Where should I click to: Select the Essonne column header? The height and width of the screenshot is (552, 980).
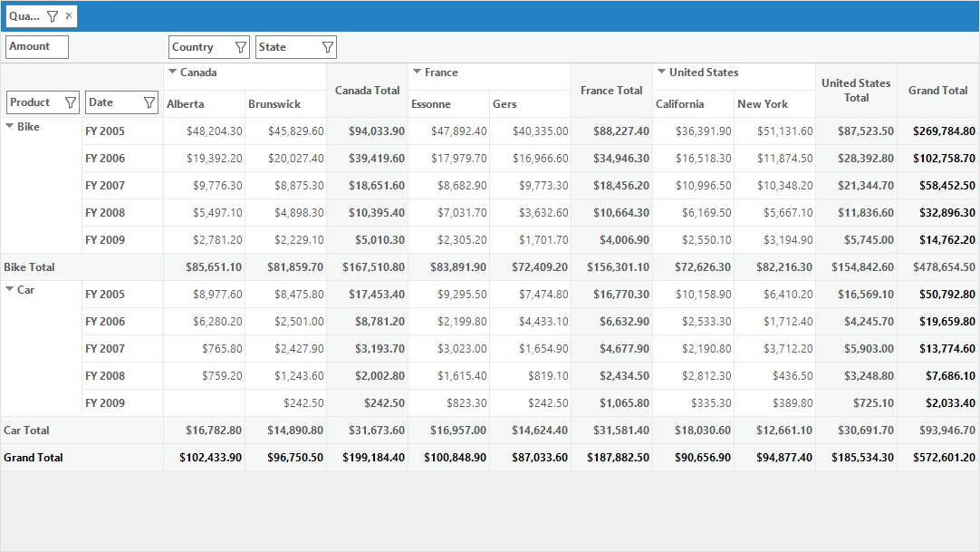(448, 103)
